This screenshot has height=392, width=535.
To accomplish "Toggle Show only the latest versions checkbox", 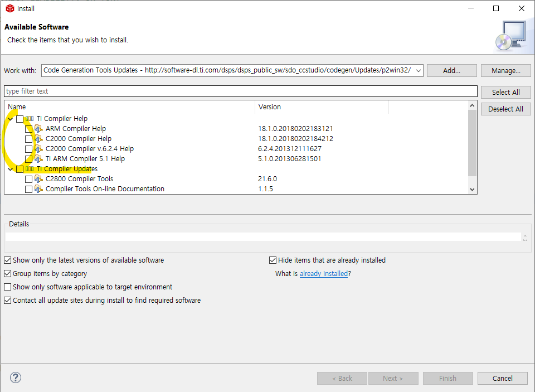I will [7, 260].
